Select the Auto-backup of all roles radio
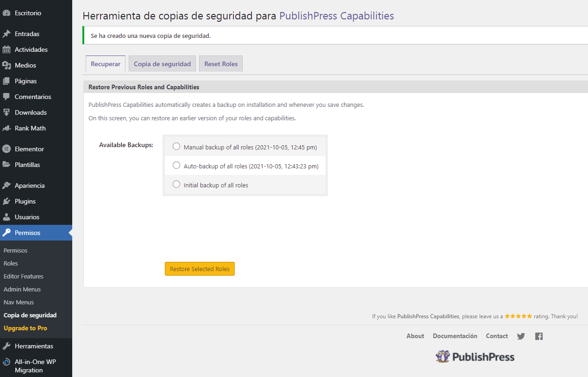 (176, 165)
